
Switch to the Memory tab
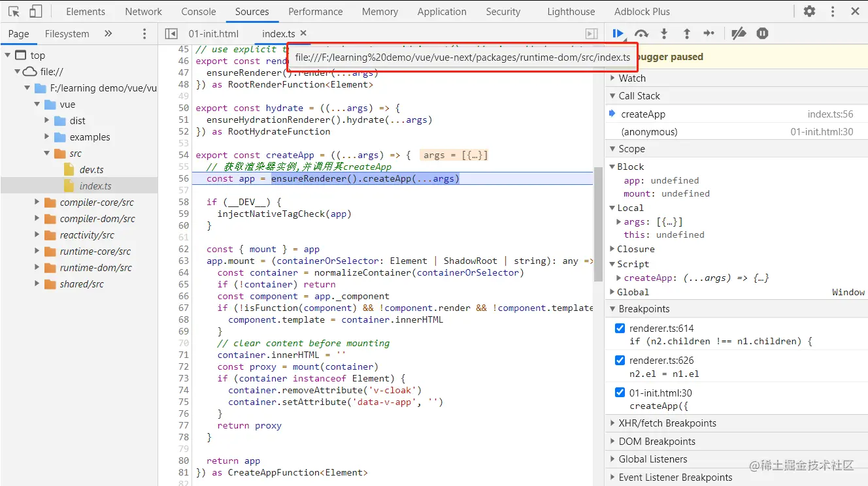tap(380, 12)
